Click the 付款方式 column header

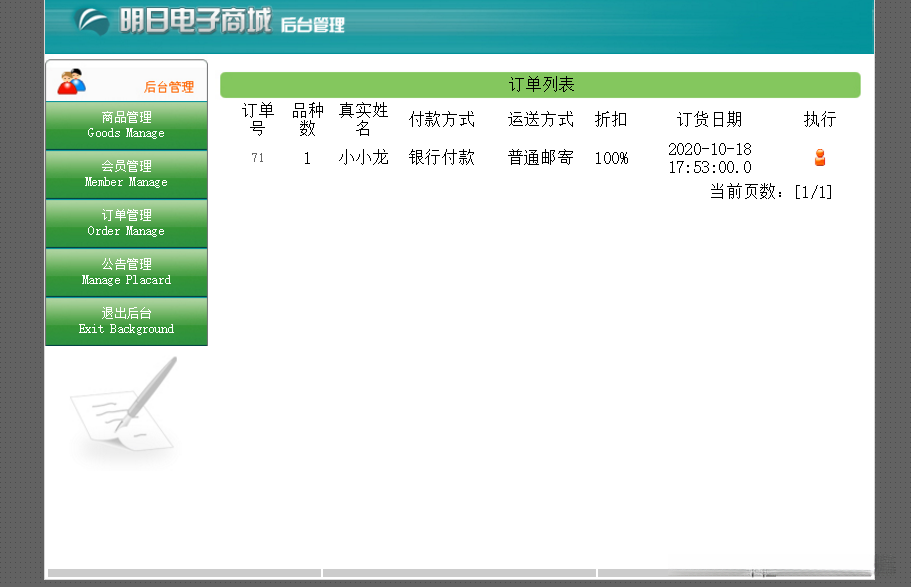pyautogui.click(x=442, y=119)
